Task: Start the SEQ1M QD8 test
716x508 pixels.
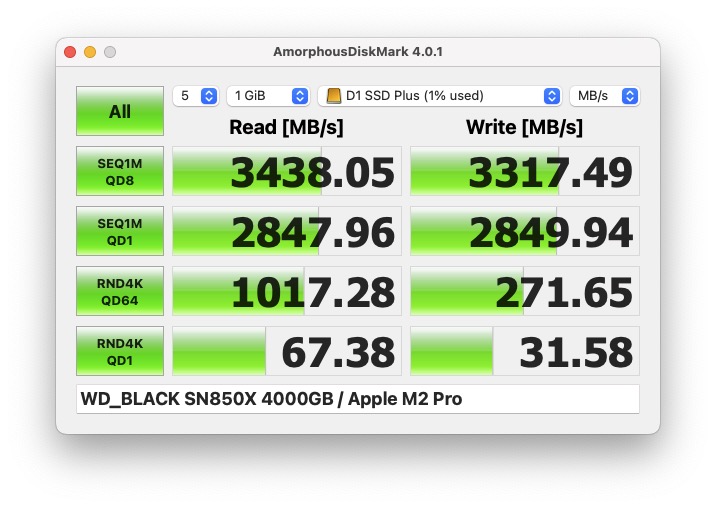Action: coord(120,171)
